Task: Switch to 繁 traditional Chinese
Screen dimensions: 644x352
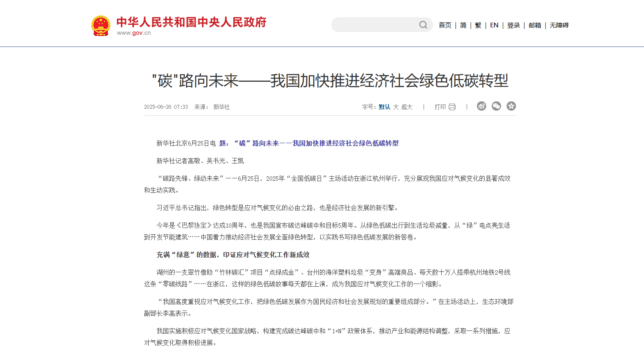Action: (x=478, y=25)
